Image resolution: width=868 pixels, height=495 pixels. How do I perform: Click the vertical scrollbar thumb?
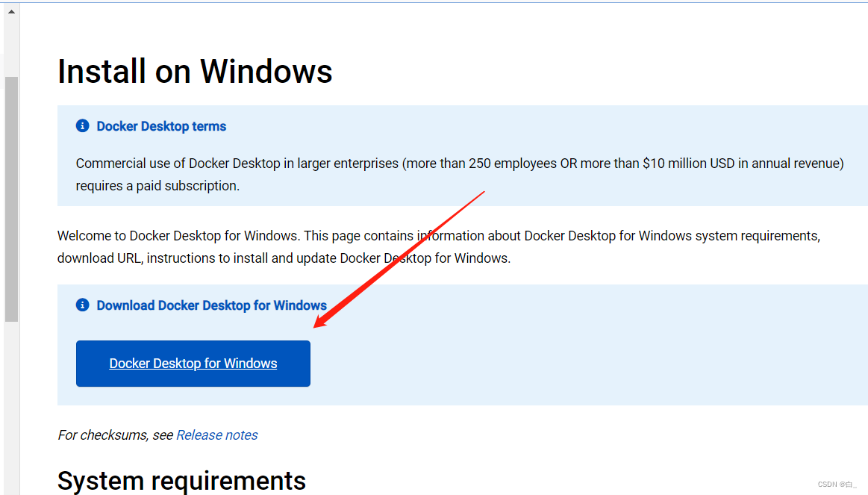pyautogui.click(x=12, y=199)
